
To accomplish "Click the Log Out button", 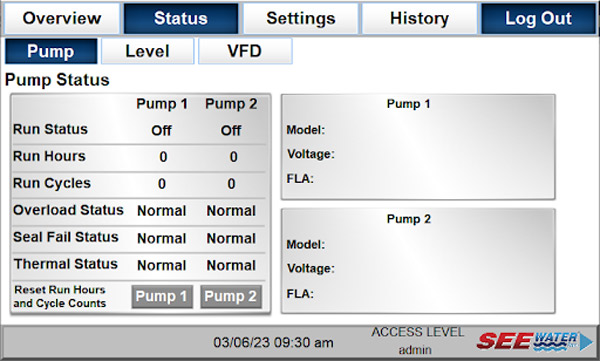I will coord(538,18).
